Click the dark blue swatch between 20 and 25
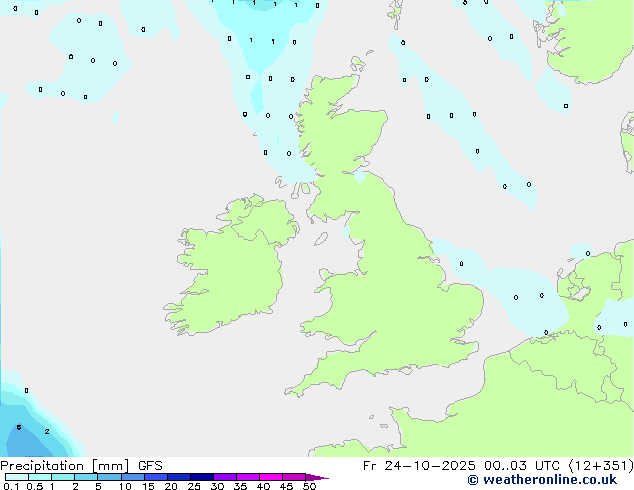The image size is (634, 490). (179, 477)
